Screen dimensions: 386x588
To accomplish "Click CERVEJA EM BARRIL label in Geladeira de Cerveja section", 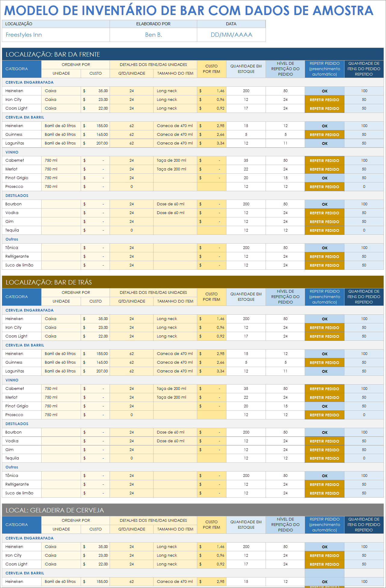I will point(25,573).
